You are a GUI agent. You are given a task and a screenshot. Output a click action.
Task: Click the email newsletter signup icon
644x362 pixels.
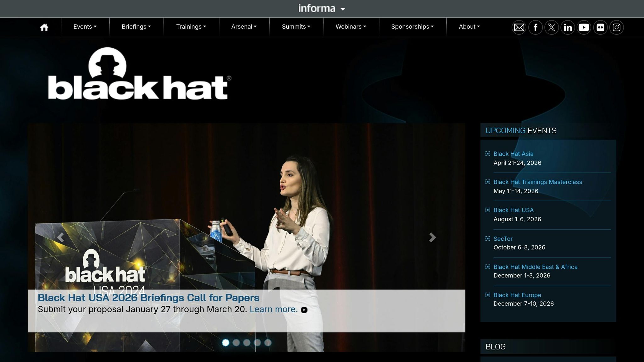click(x=519, y=27)
